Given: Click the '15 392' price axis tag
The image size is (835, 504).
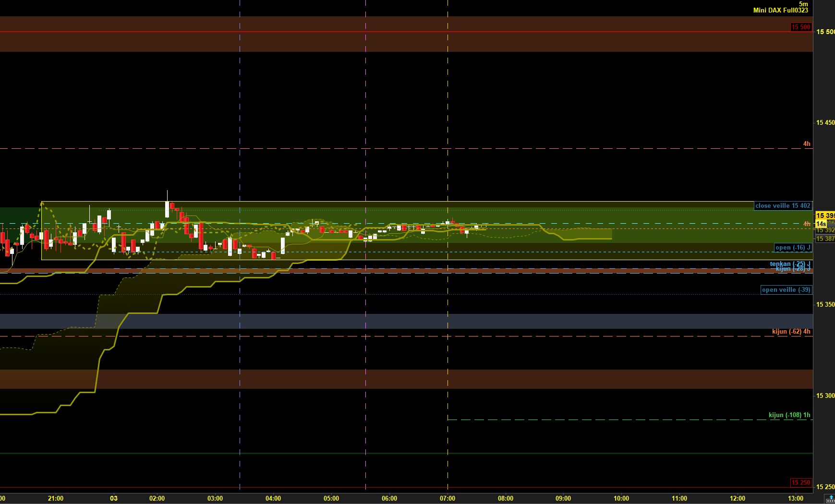Looking at the screenshot, I should [825, 230].
